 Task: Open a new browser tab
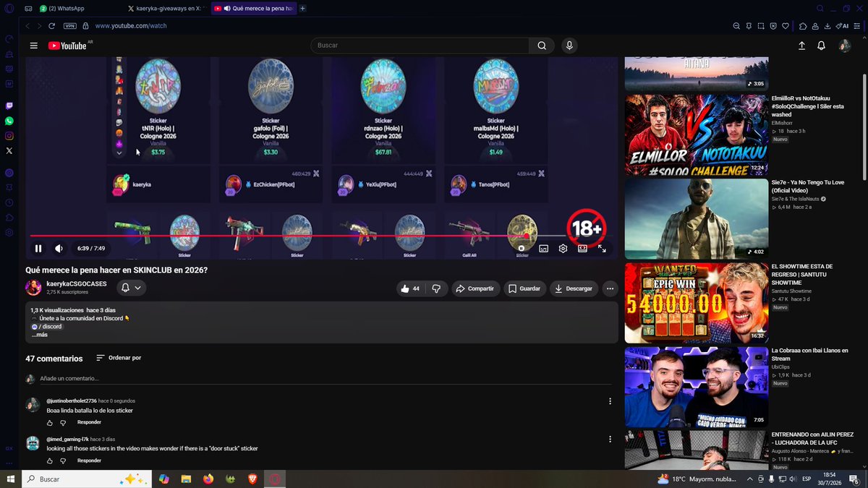point(302,8)
